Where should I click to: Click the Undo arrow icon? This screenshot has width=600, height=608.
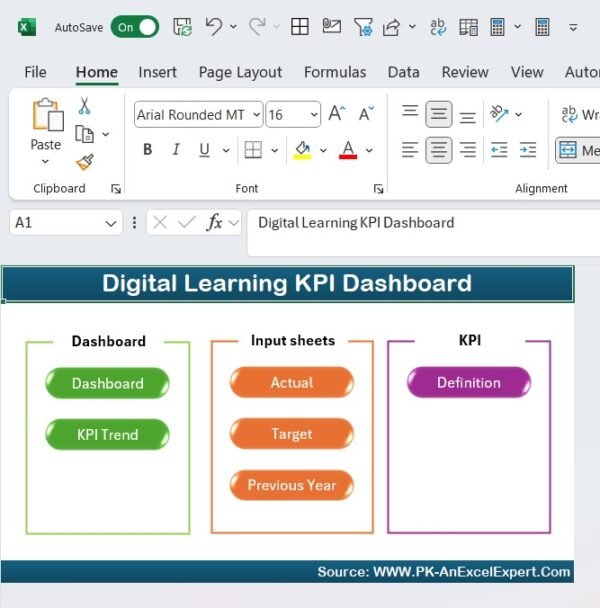click(x=214, y=26)
